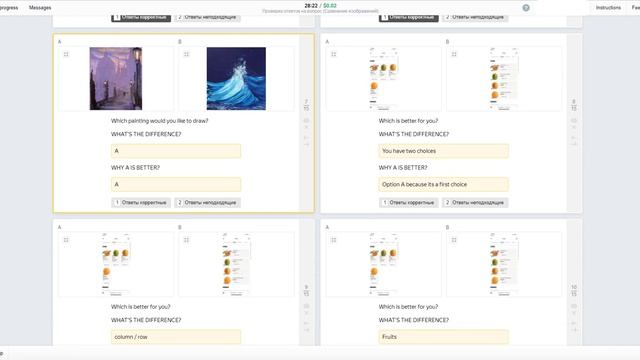Click 'WHAT'S THE DIFFERENCE?' label above 'Fruits'
This screenshot has height=360, width=640.
(x=414, y=320)
